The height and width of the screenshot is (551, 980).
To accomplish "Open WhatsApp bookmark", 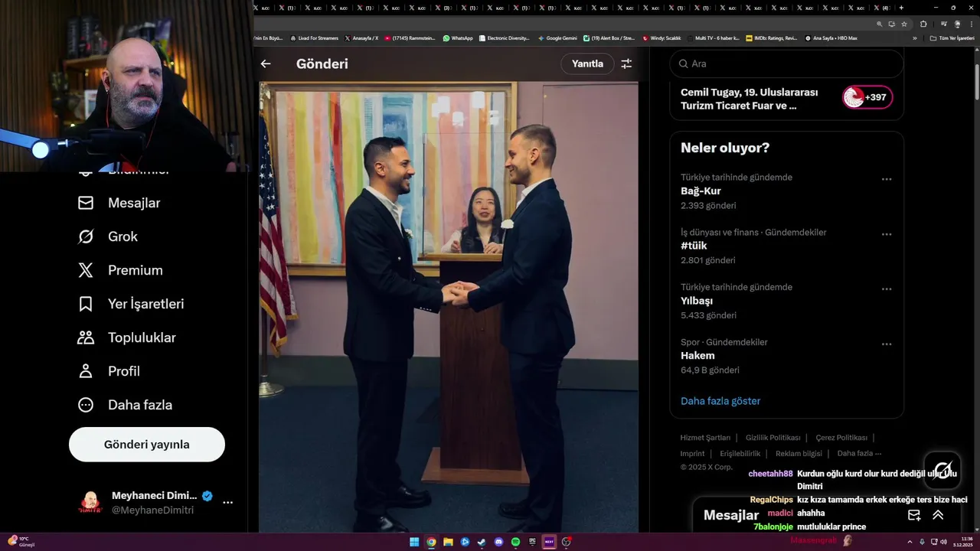I will pos(458,37).
